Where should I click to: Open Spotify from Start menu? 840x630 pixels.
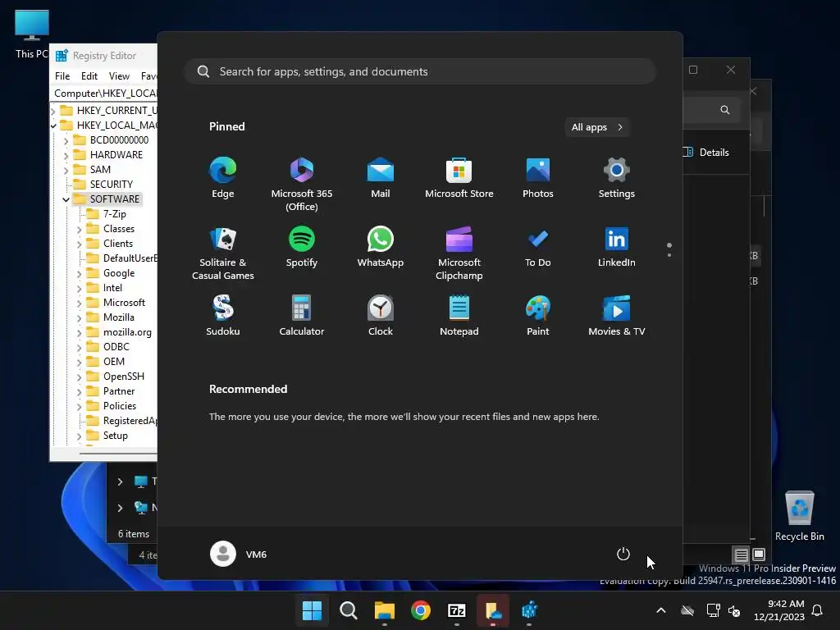[302, 247]
